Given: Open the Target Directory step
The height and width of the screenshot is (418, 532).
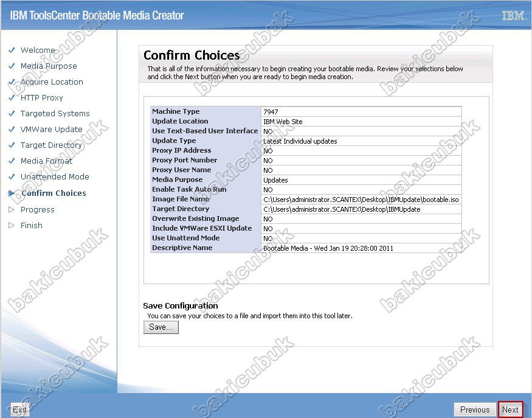Looking at the screenshot, I should [x=51, y=145].
